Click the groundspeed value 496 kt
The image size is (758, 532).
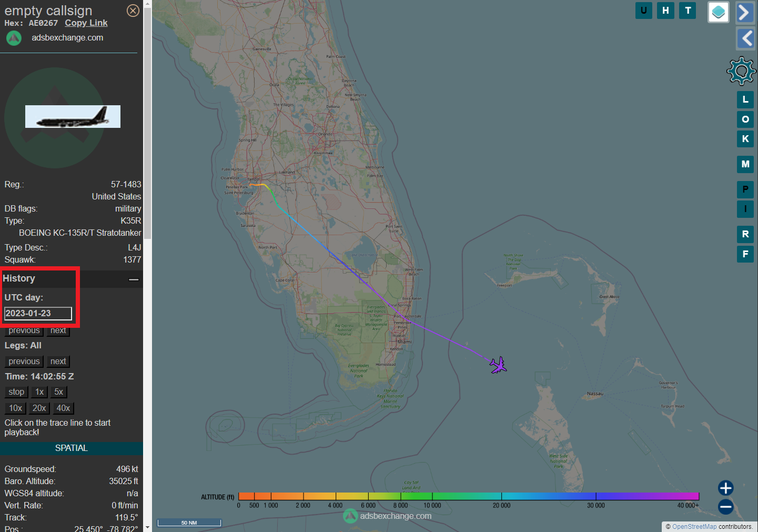pyautogui.click(x=127, y=469)
